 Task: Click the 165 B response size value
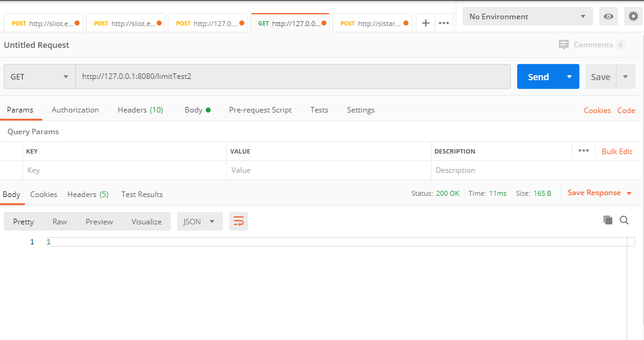(x=542, y=193)
